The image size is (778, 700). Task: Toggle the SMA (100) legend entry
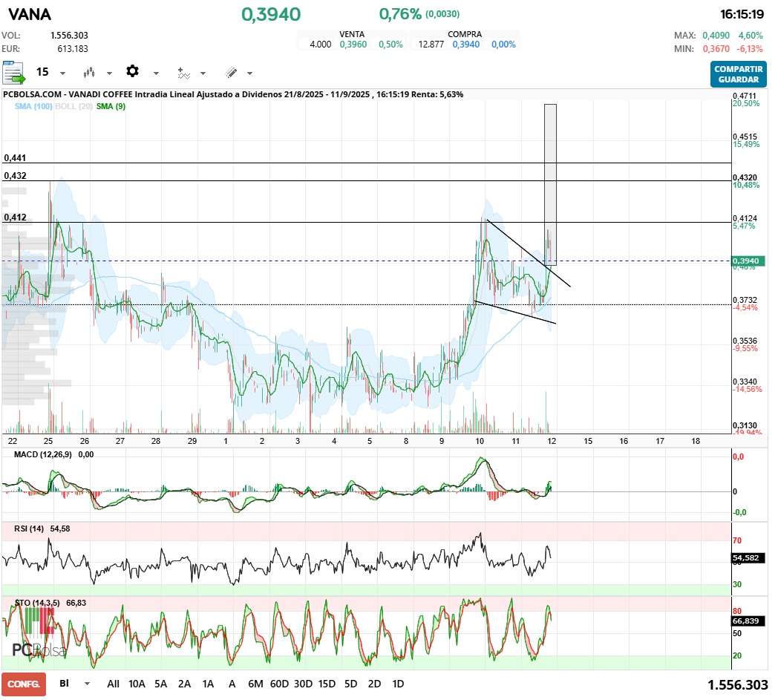click(x=33, y=106)
